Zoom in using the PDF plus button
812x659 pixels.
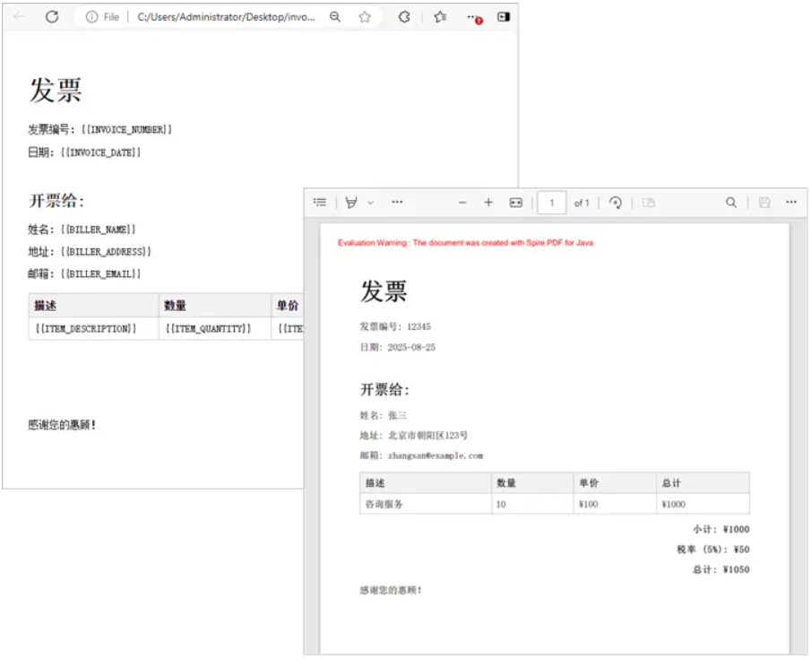pos(488,203)
